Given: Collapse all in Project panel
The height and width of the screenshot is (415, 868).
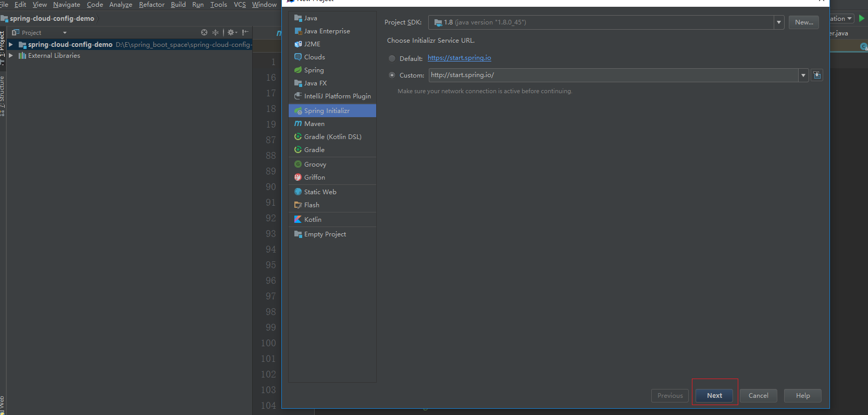Looking at the screenshot, I should click(x=215, y=32).
